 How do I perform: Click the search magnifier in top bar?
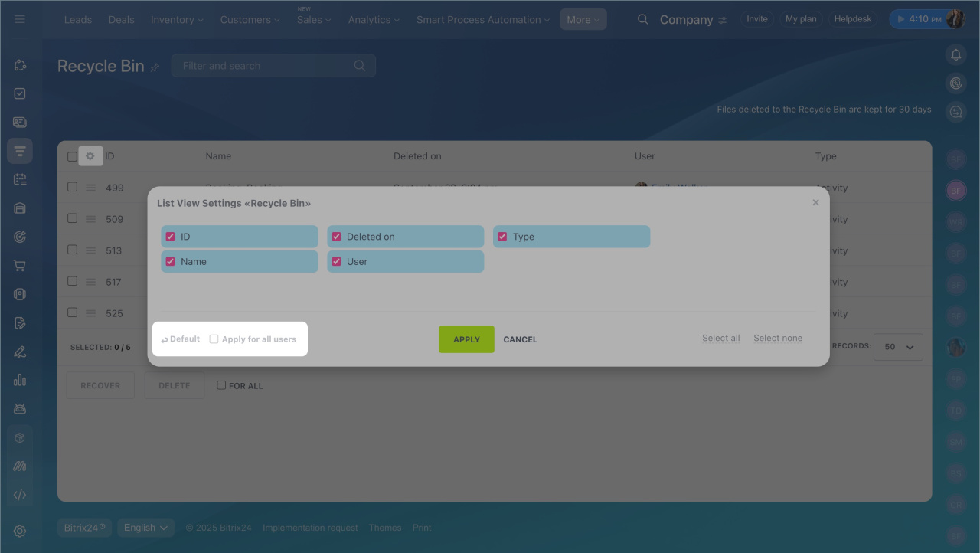[642, 20]
